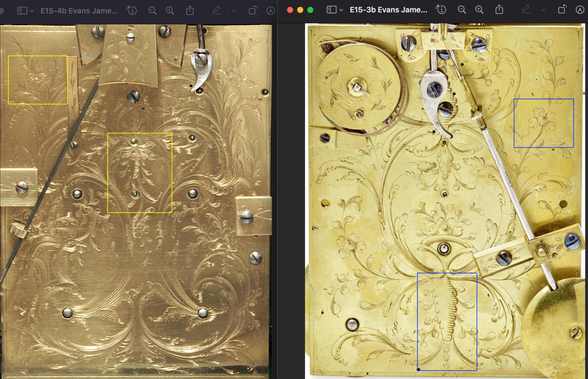Show inspector info in E15-4b window
This screenshot has height=379, width=588.
pos(132,10)
